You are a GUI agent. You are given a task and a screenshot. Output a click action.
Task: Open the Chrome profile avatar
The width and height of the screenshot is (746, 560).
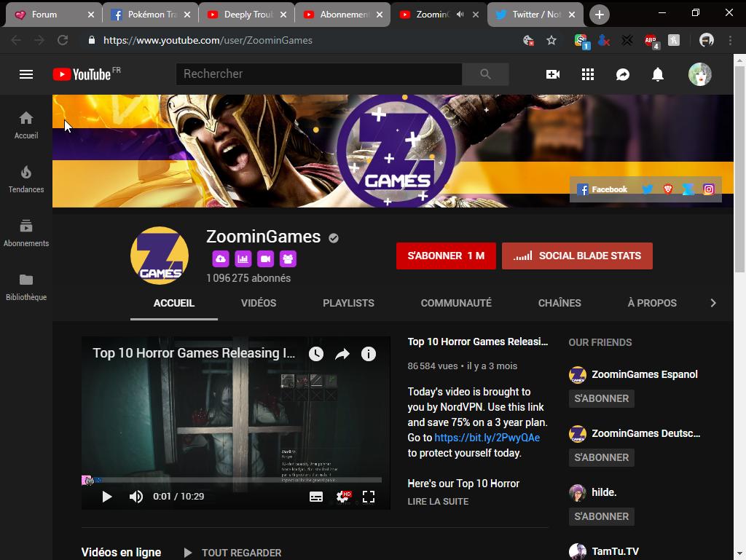click(707, 40)
